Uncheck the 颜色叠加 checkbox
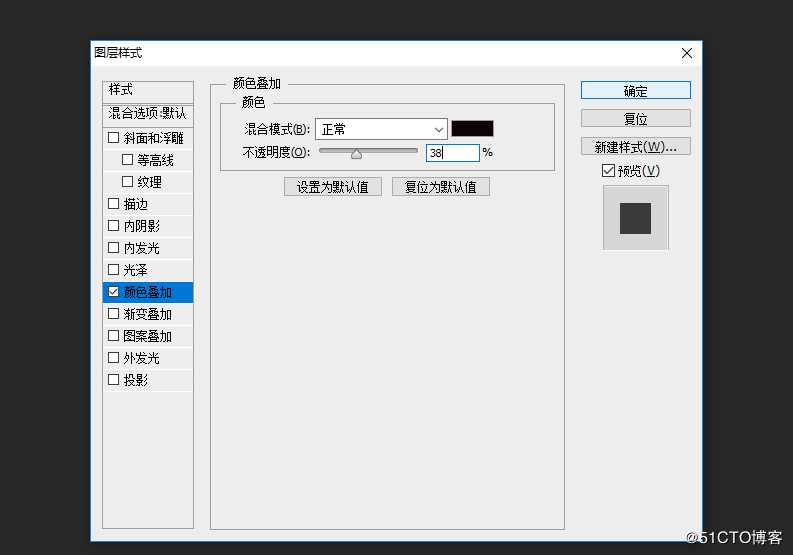The height and width of the screenshot is (555, 793). 114,292
